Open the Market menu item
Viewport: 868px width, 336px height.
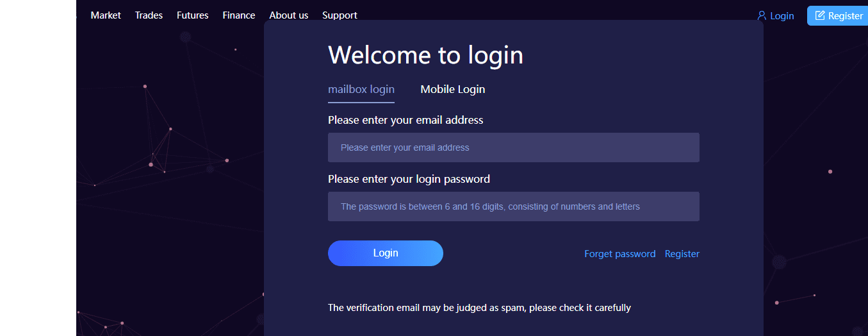tap(106, 15)
